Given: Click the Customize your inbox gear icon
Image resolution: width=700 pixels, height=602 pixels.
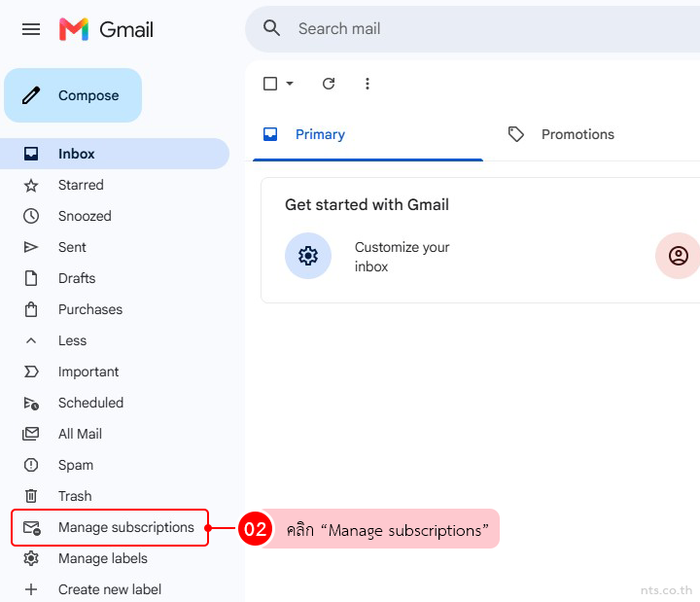Looking at the screenshot, I should [x=308, y=256].
